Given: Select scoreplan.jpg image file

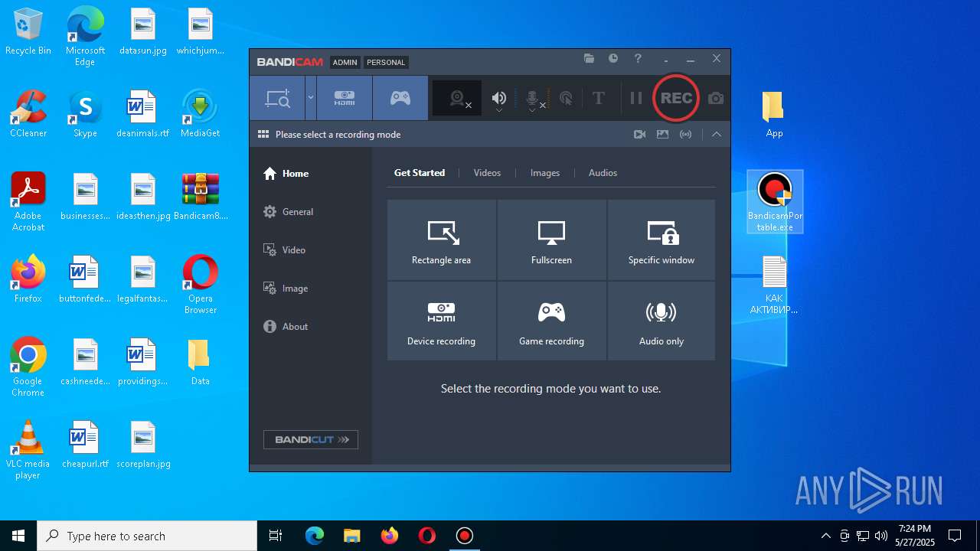Looking at the screenshot, I should pyautogui.click(x=143, y=445).
